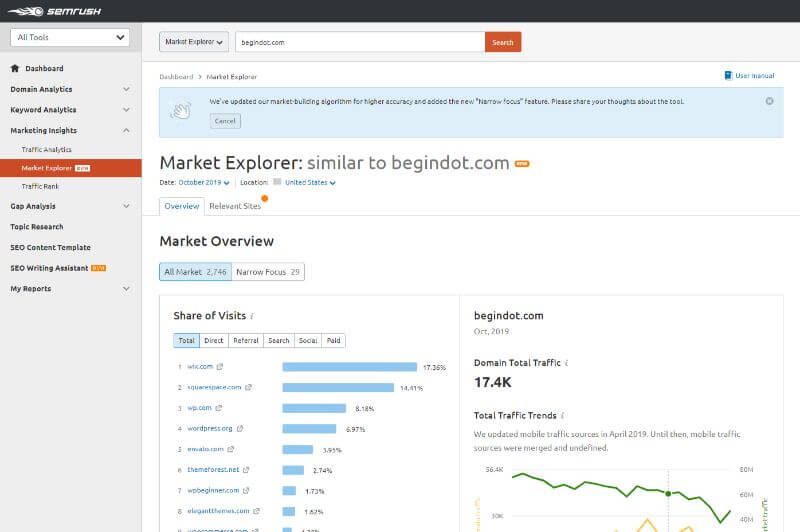Open elegantthemes.com external link icon
The width and height of the screenshot is (800, 532).
tap(257, 511)
